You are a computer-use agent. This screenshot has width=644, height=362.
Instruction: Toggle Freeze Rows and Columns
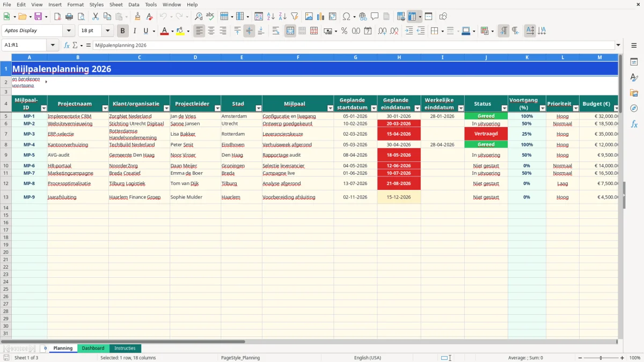(412, 17)
